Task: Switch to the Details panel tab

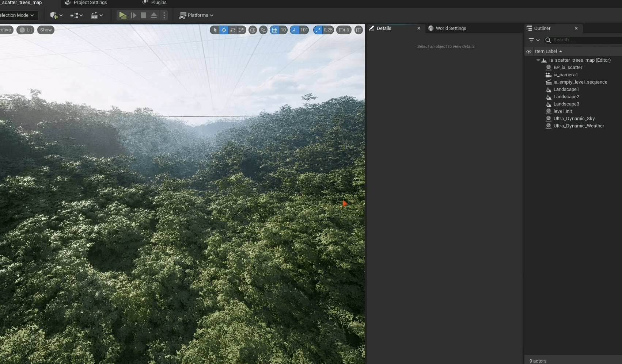Action: (x=384, y=28)
